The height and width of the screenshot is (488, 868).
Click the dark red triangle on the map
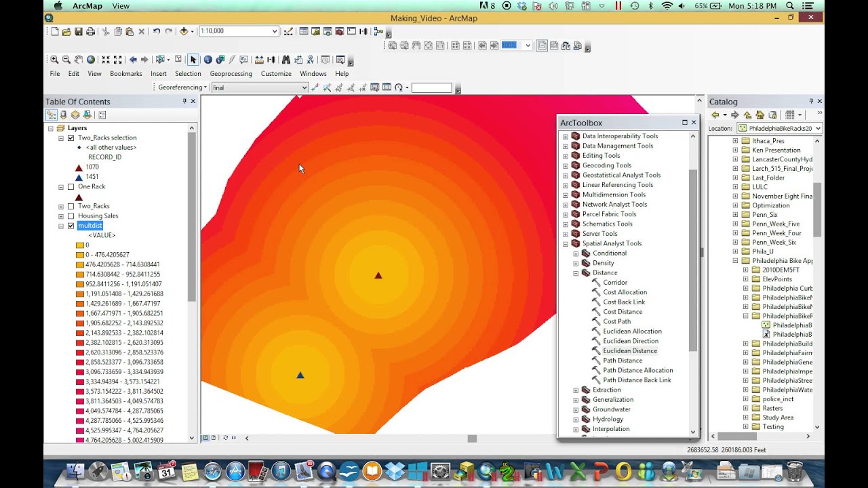[x=378, y=275]
